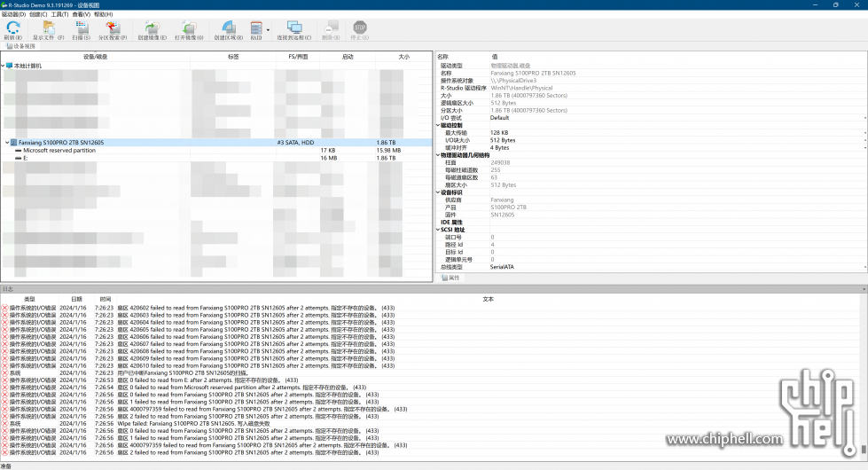Switch to the 设备视图 tab
The width and height of the screenshot is (868, 470).
point(20,46)
